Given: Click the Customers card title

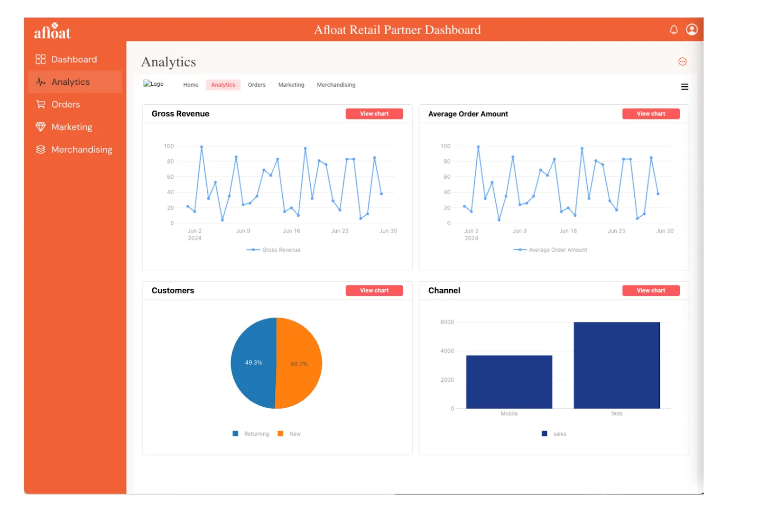Looking at the screenshot, I should pos(173,291).
